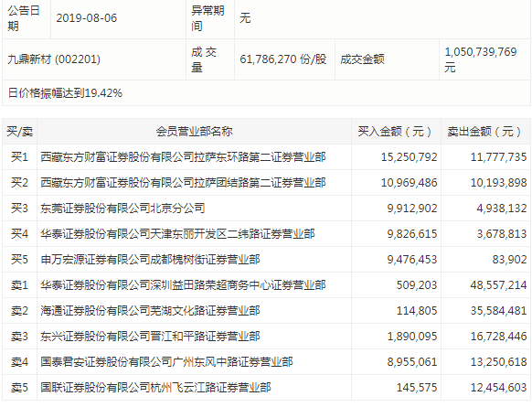532x407 pixels.
Task: Click sell amount 3,678,813
Action: point(502,234)
